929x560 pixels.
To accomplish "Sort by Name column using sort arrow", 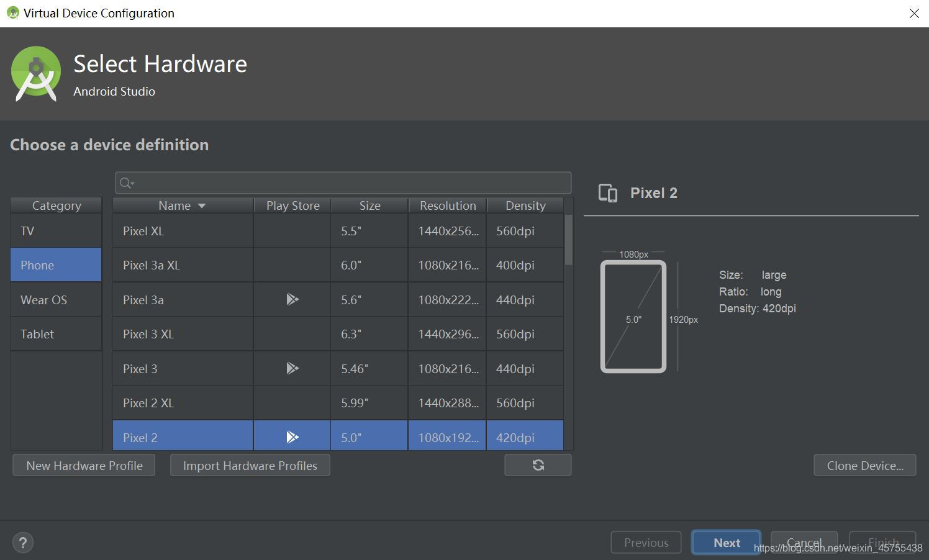I will pyautogui.click(x=201, y=206).
